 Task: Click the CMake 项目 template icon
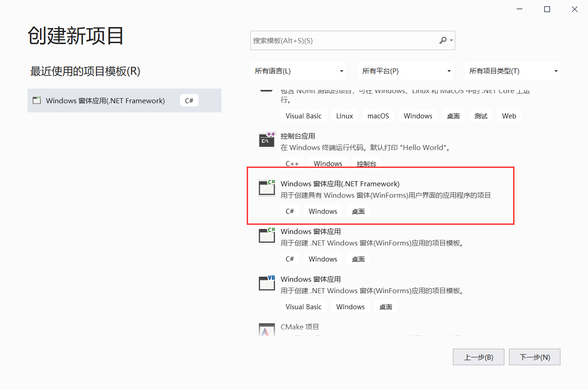266,330
